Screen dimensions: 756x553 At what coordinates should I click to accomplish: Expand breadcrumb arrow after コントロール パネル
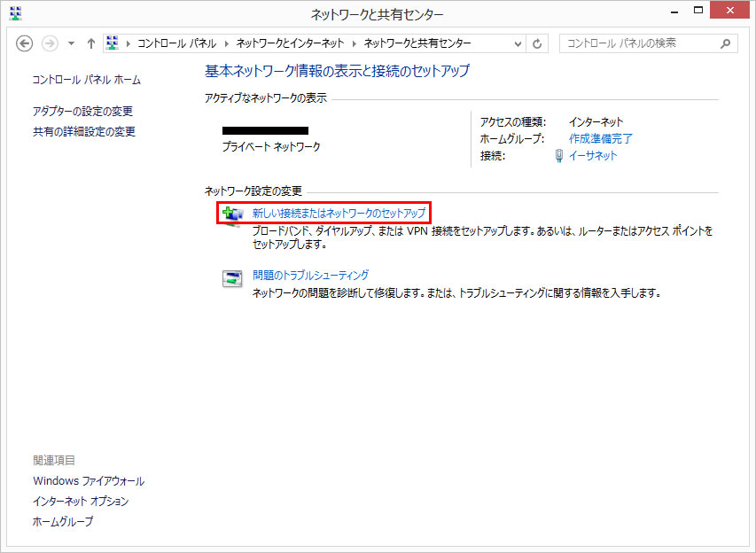tap(227, 43)
